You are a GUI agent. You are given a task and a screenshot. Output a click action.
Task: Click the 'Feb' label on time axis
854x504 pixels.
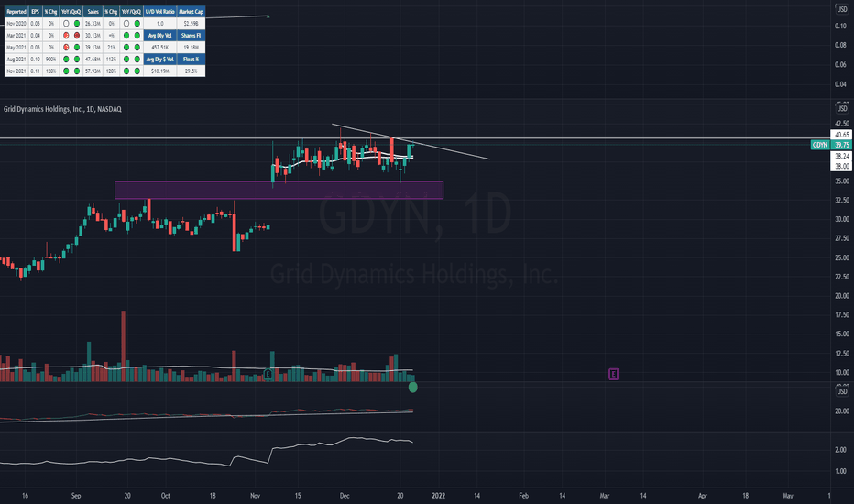523,496
